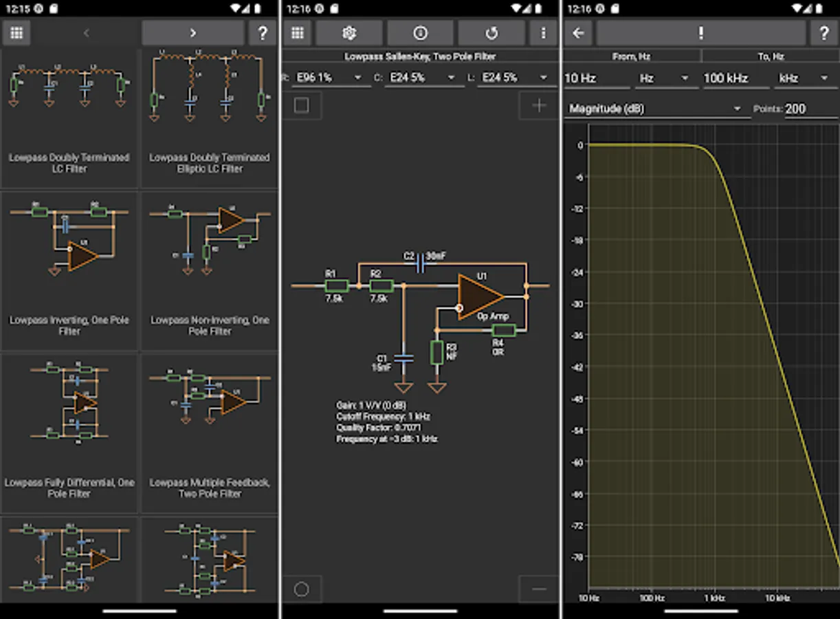Click the minus button below the schematic
The image size is (840, 619).
539,589
